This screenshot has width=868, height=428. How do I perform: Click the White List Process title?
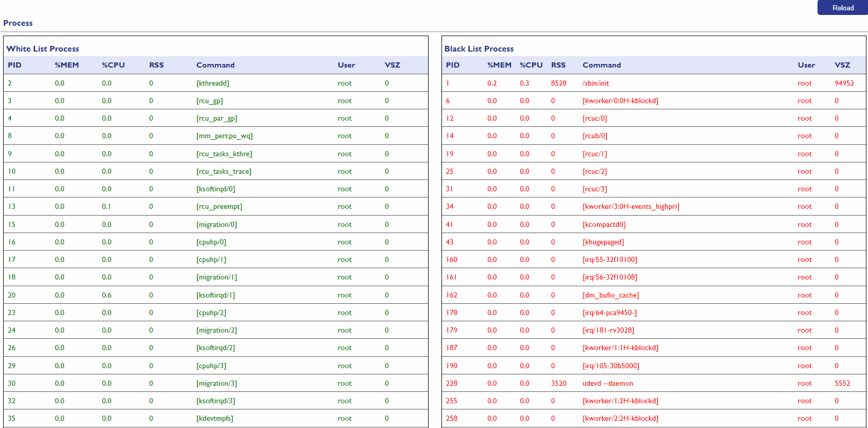coord(43,49)
